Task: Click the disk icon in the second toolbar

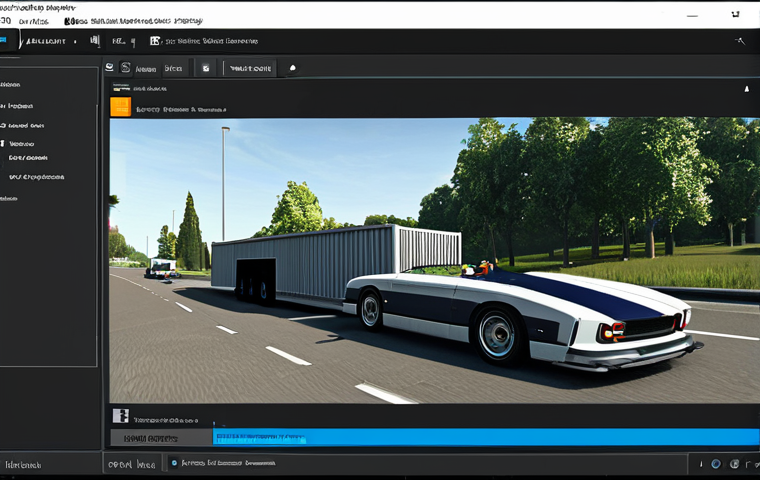Action: [110, 67]
